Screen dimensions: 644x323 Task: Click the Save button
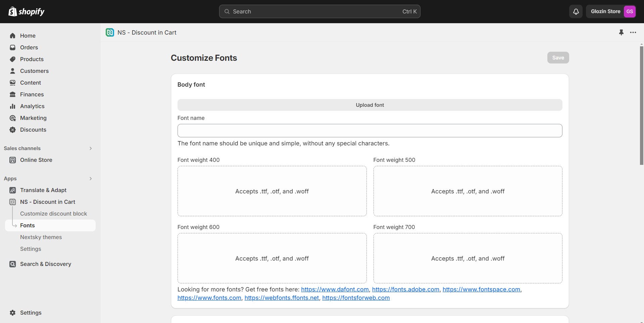558,58
